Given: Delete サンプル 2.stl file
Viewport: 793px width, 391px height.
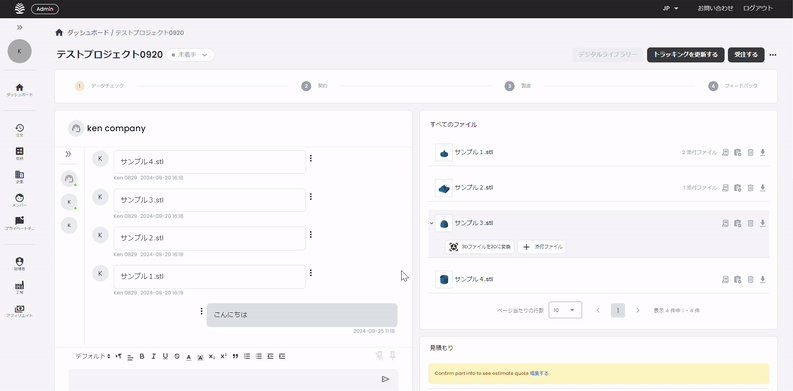Looking at the screenshot, I should coord(751,188).
